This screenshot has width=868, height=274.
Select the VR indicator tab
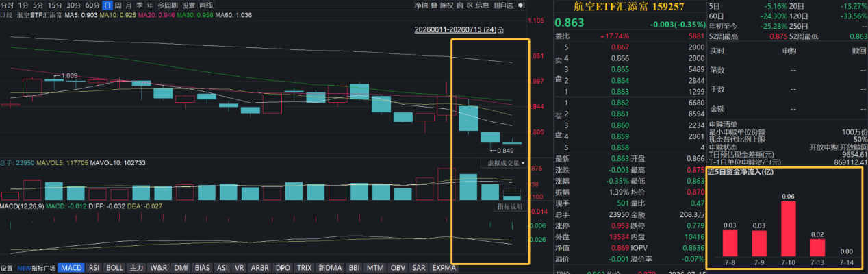click(x=239, y=268)
